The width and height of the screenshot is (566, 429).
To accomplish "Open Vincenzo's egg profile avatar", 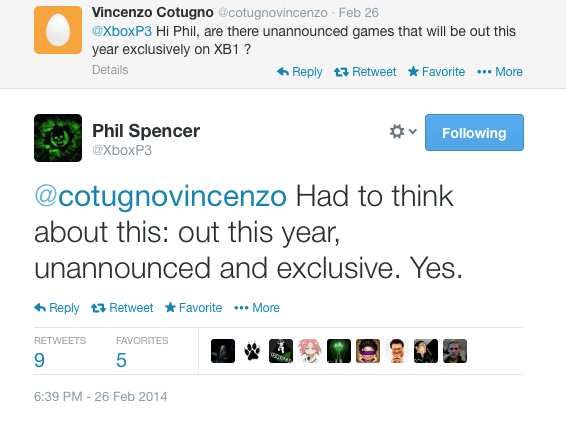I will (x=58, y=30).
